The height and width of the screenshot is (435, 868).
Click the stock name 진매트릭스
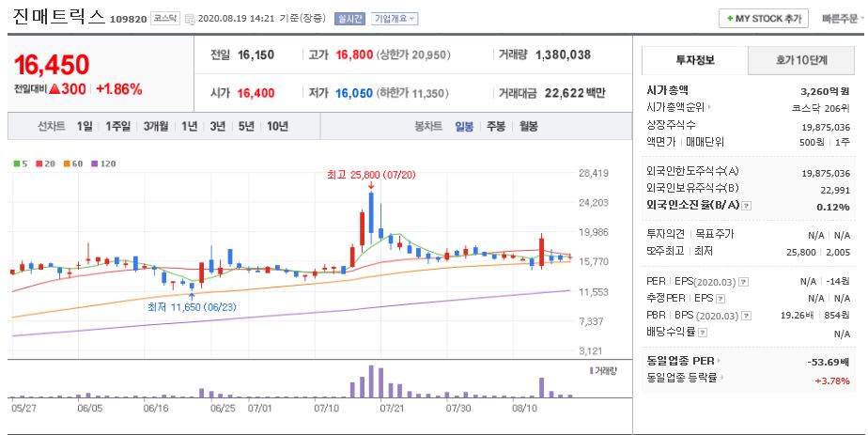[58, 17]
